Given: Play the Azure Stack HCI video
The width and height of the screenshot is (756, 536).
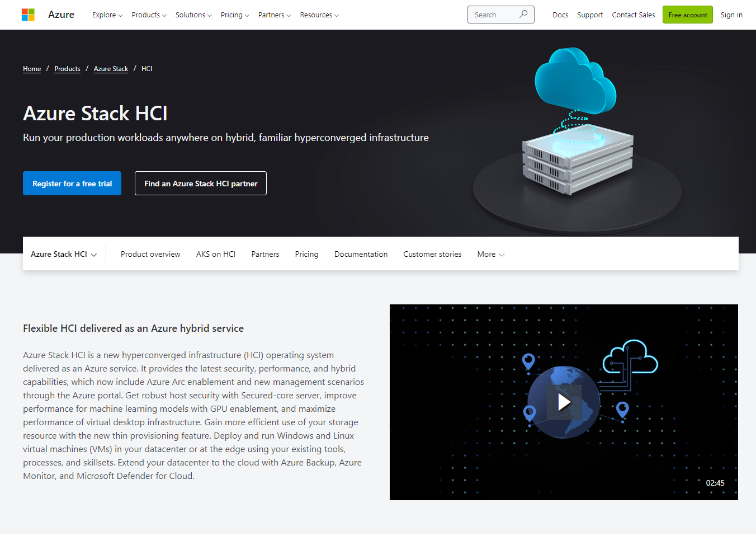Looking at the screenshot, I should (564, 402).
